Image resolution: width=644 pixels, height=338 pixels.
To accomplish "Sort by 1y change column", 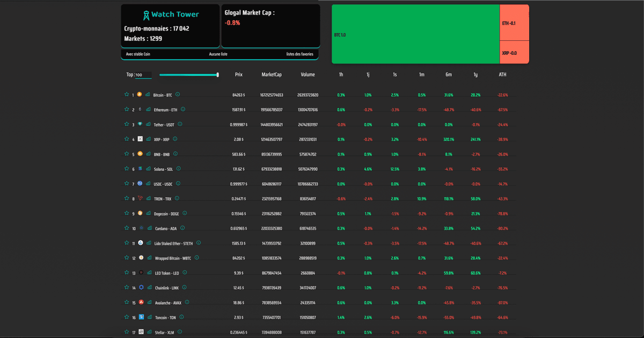I will pyautogui.click(x=475, y=75).
